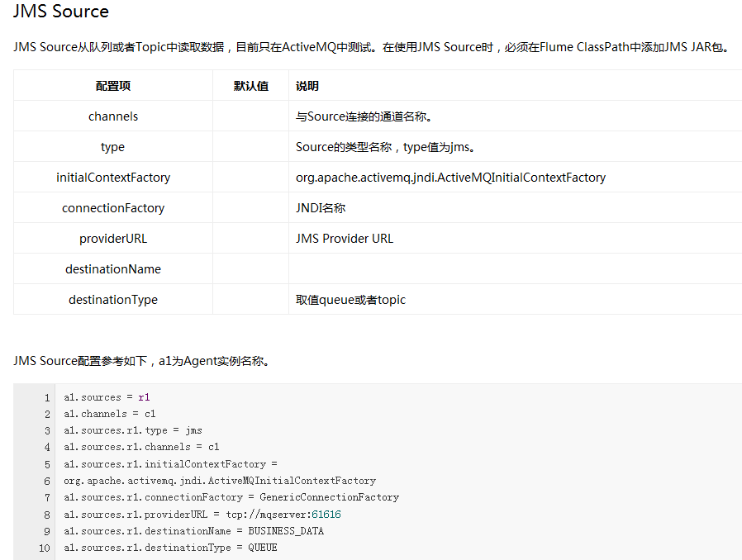Click the JMS Source page heading
Viewport: 742px width, 560px height.
(61, 12)
